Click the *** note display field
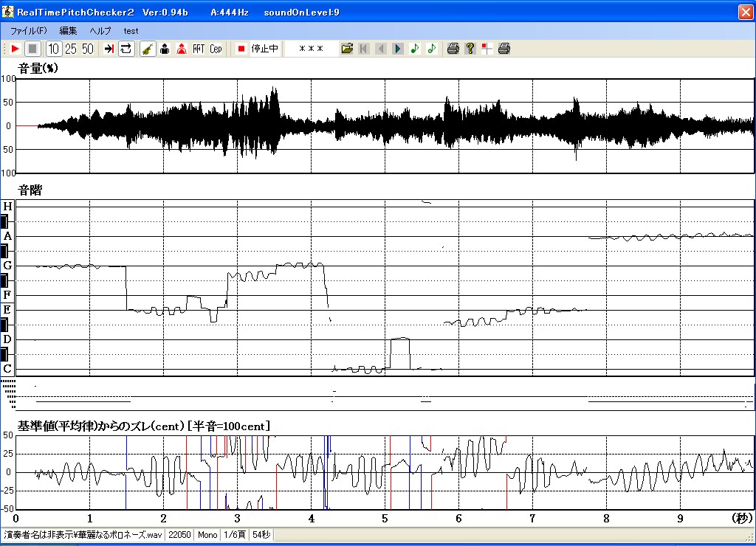Image resolution: width=756 pixels, height=546 pixels. coord(311,49)
